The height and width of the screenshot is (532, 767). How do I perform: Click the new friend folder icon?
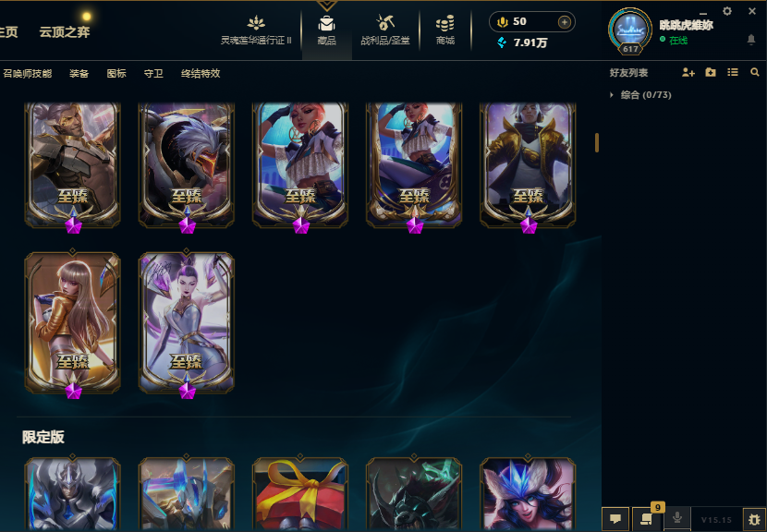[711, 72]
